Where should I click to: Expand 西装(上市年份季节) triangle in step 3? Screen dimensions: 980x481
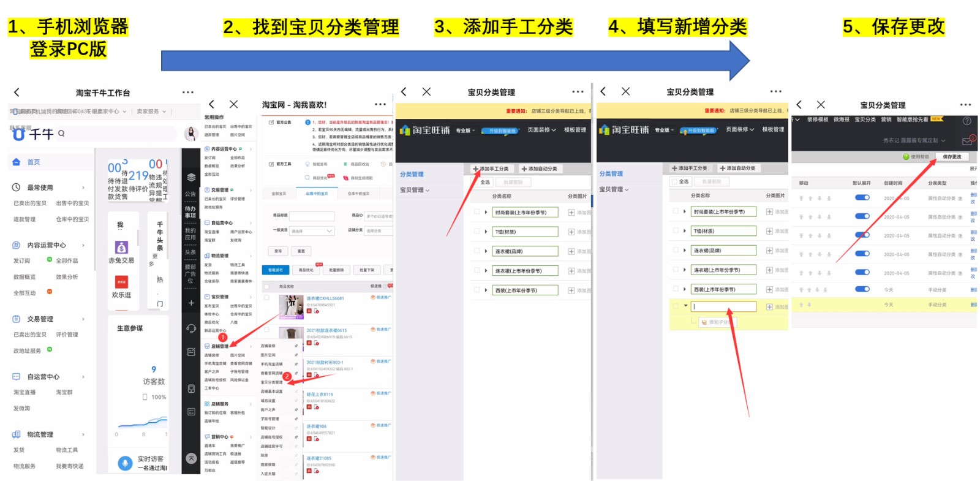coord(486,290)
